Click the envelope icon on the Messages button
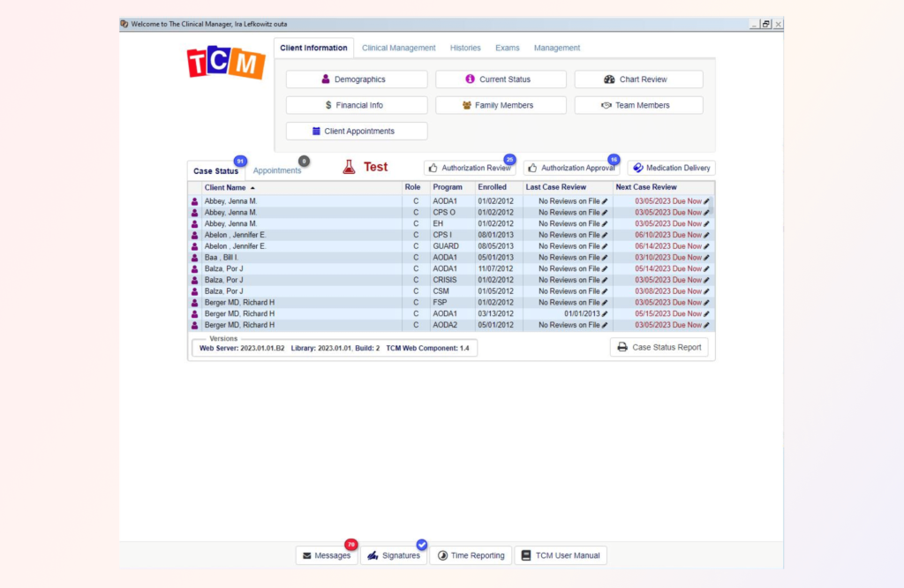The height and width of the screenshot is (588, 904). (305, 556)
